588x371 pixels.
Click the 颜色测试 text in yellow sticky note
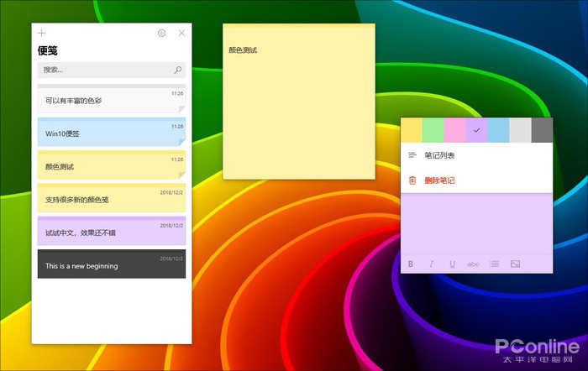click(243, 50)
